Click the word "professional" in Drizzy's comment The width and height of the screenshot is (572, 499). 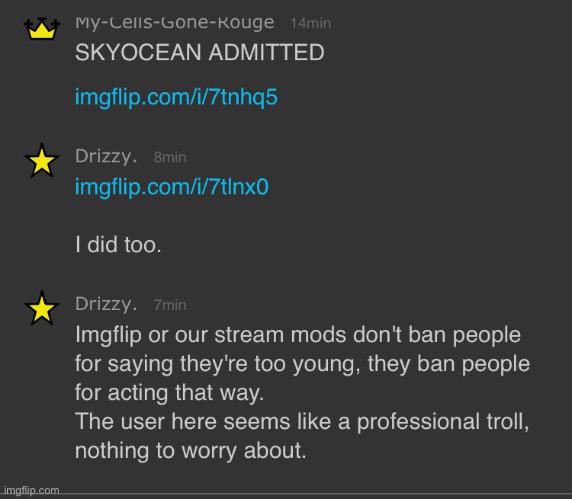(x=418, y=422)
